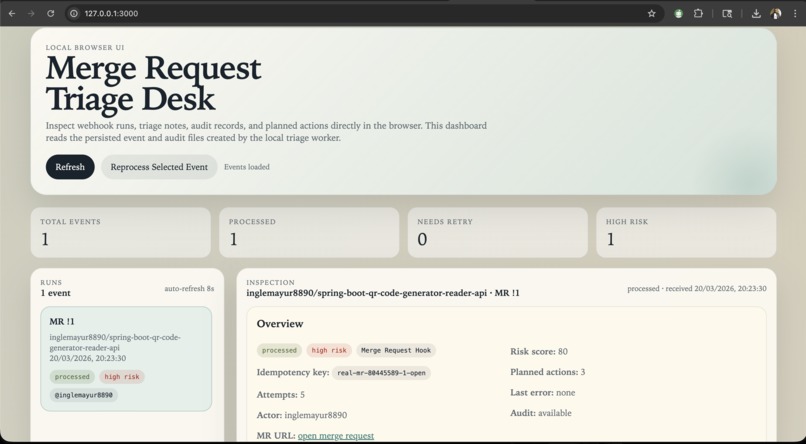Click the processed badge in the run card
The width and height of the screenshot is (806, 444).
pyautogui.click(x=72, y=377)
